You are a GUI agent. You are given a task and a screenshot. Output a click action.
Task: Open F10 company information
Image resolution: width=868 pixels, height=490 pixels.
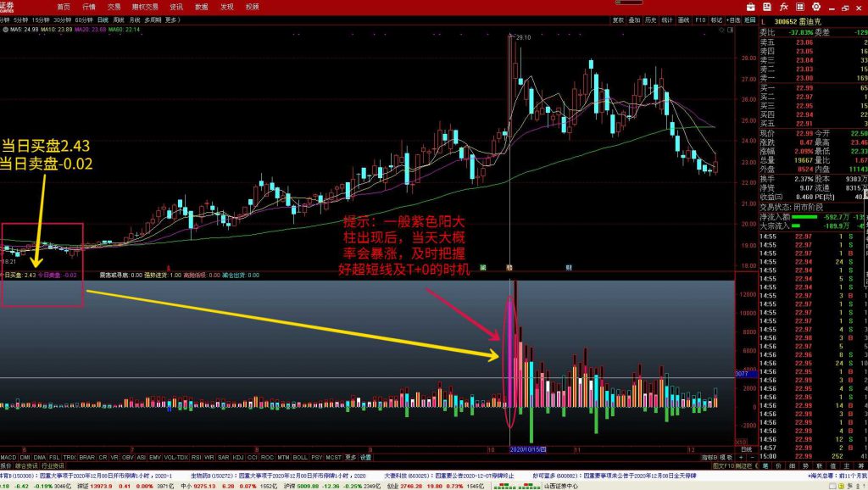tap(700, 19)
